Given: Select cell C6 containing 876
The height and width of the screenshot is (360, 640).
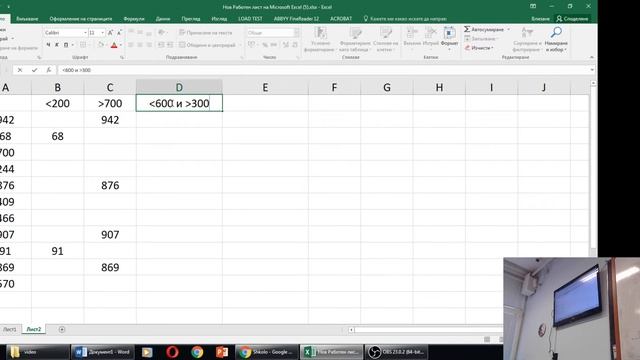Looking at the screenshot, I should coord(110,185).
